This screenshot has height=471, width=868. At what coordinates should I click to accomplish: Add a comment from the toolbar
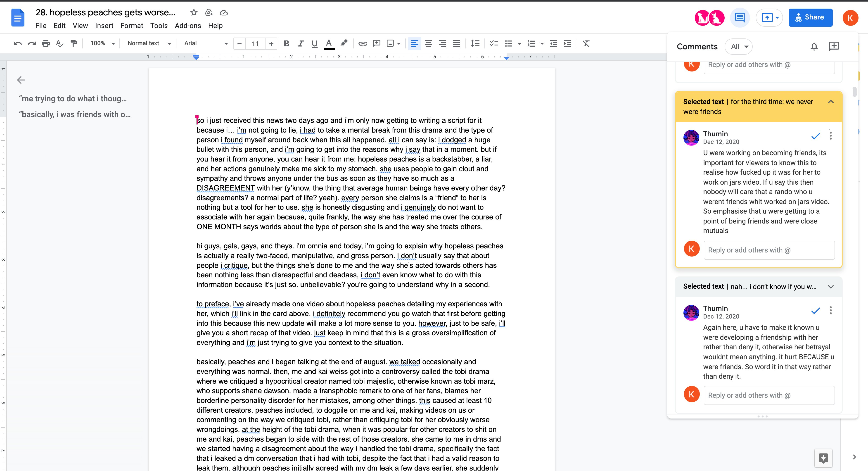pos(377,43)
